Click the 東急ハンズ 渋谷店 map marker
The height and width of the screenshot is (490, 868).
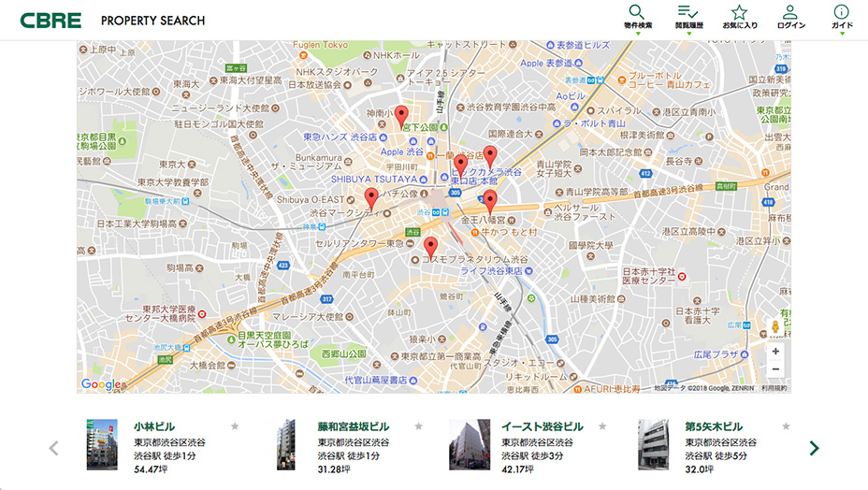point(383,137)
